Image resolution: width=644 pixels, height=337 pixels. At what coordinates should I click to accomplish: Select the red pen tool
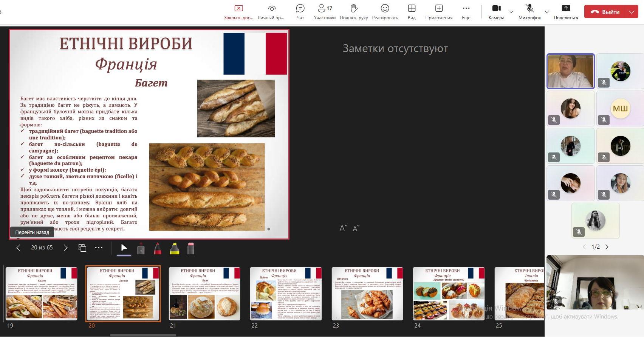tap(158, 248)
